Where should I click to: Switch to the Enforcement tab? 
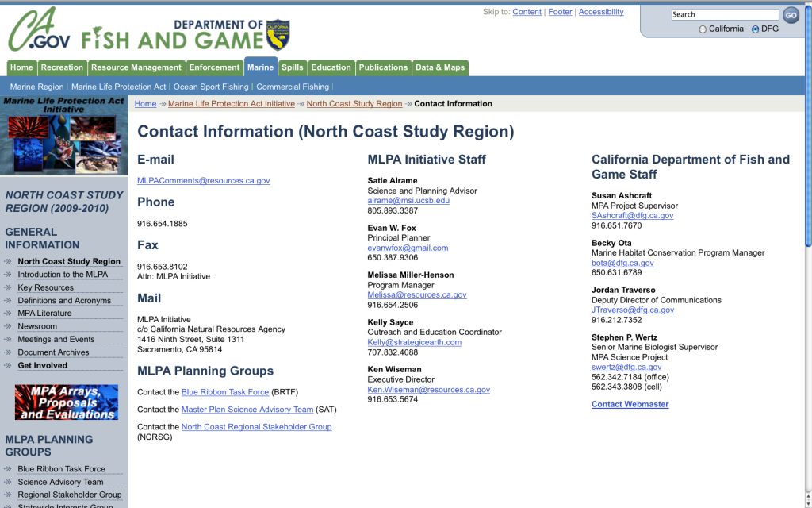214,67
